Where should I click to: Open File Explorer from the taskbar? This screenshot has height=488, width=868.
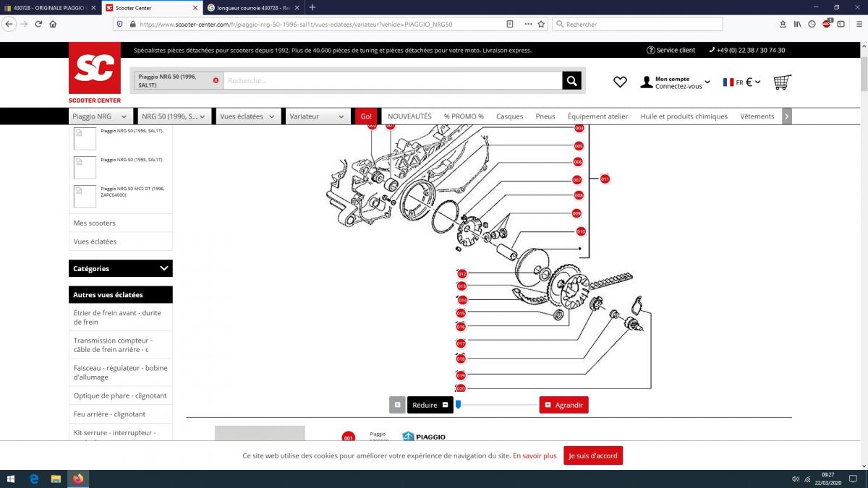56,479
